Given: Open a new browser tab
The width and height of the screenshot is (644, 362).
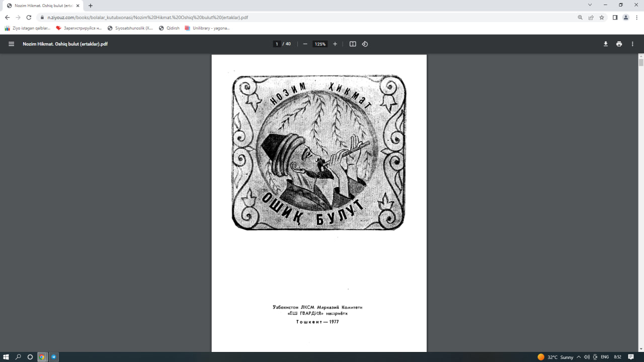Looking at the screenshot, I should coord(91,6).
